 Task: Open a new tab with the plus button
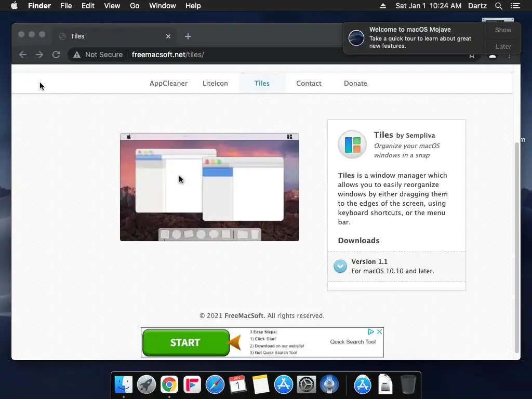(x=188, y=36)
